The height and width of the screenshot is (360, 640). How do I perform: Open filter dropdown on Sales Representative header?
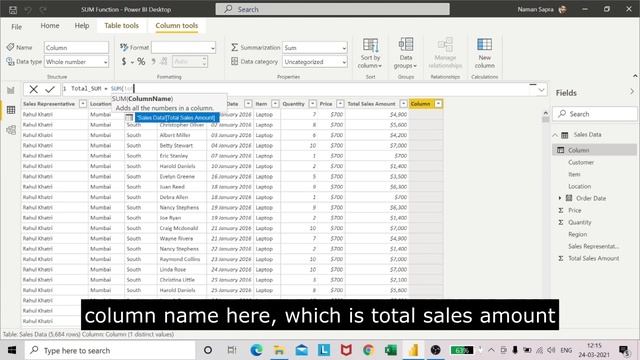point(83,104)
